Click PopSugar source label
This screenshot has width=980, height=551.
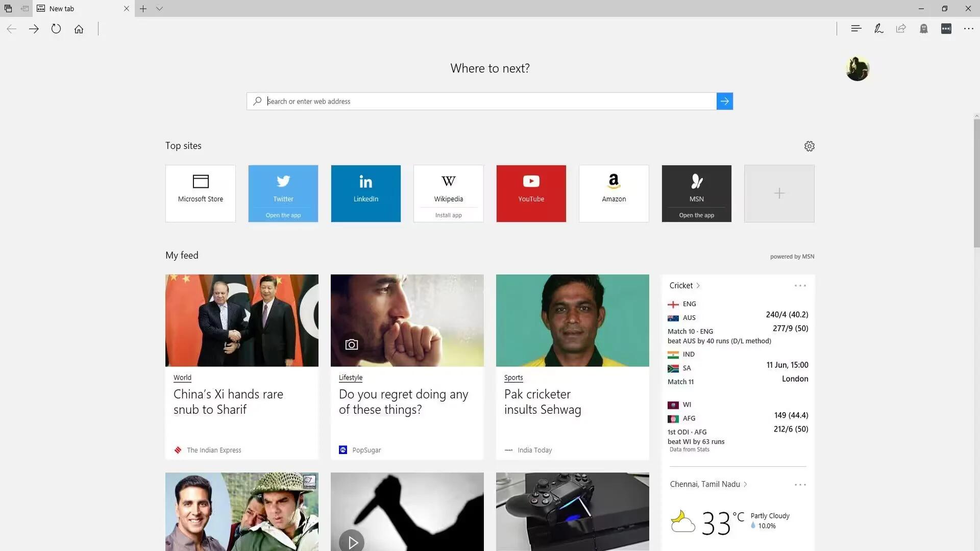click(366, 450)
